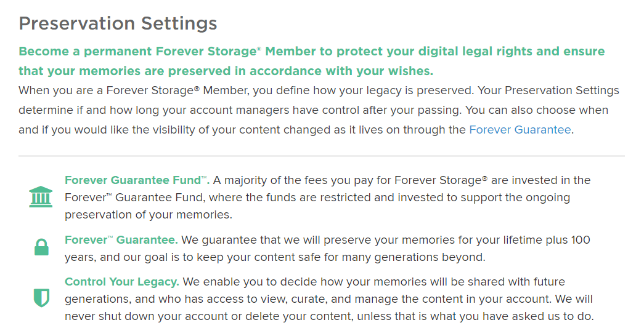Click the Preservation Settings page heading
The height and width of the screenshot is (336, 644).
118,23
